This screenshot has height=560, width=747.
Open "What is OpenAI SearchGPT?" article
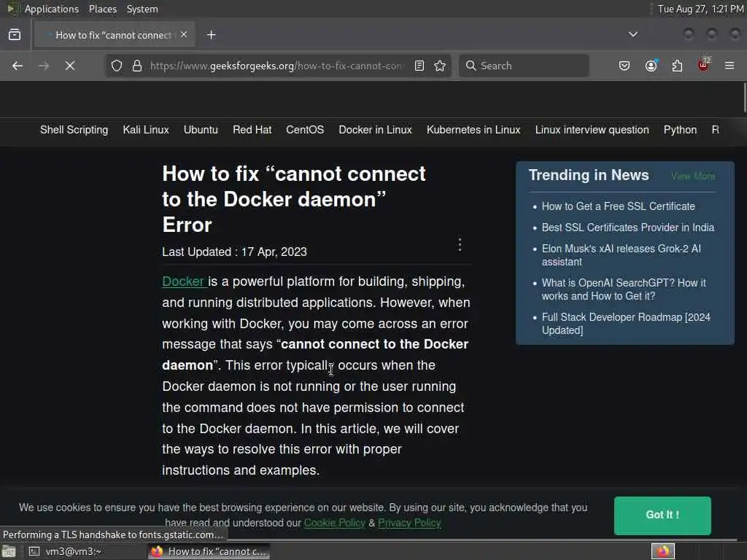point(624,289)
